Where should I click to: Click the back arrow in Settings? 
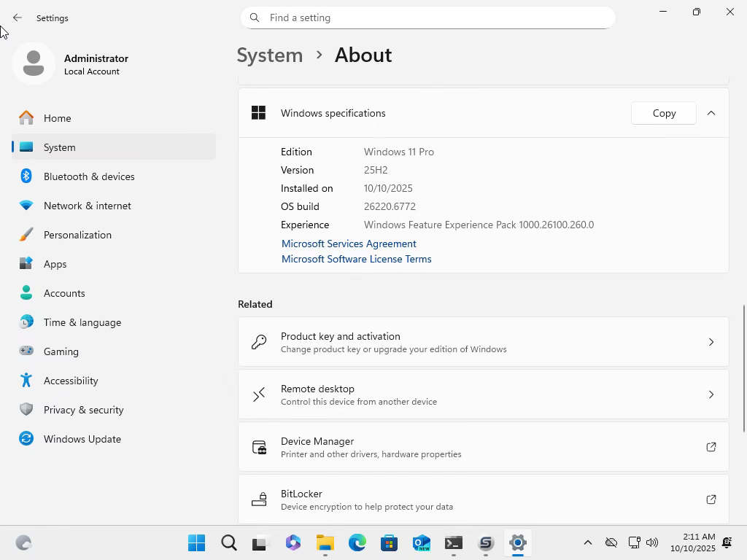tap(18, 17)
